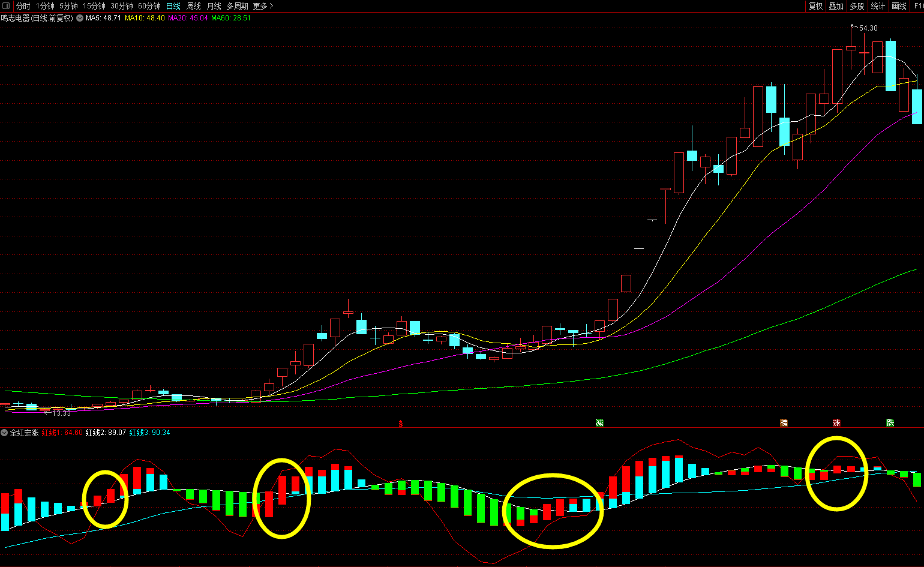Click the 红线1: 64.60 value
This screenshot has height=567, width=924.
pos(62,433)
